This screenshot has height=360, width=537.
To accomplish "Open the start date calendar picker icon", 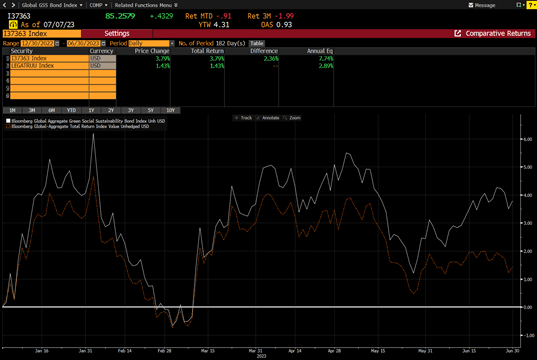I will tap(57, 43).
